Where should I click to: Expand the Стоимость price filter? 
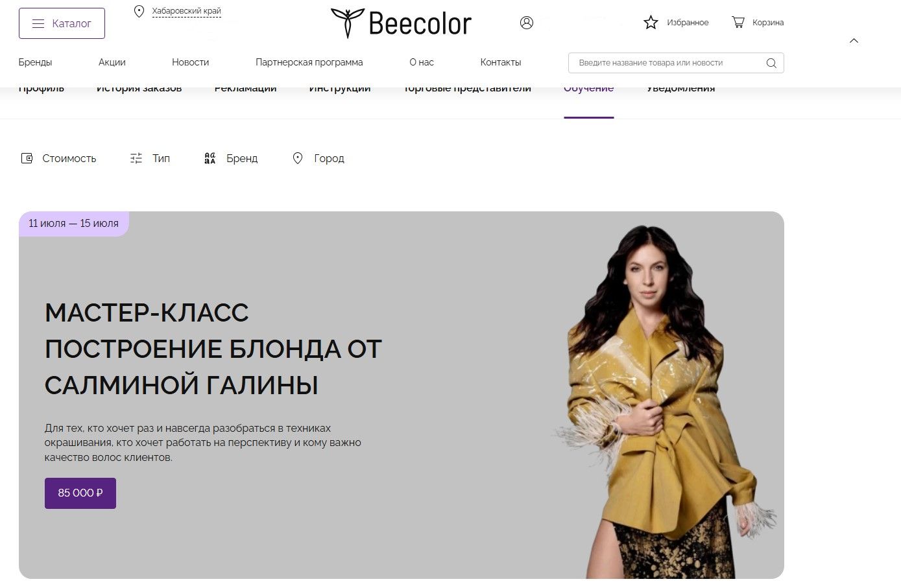[58, 158]
